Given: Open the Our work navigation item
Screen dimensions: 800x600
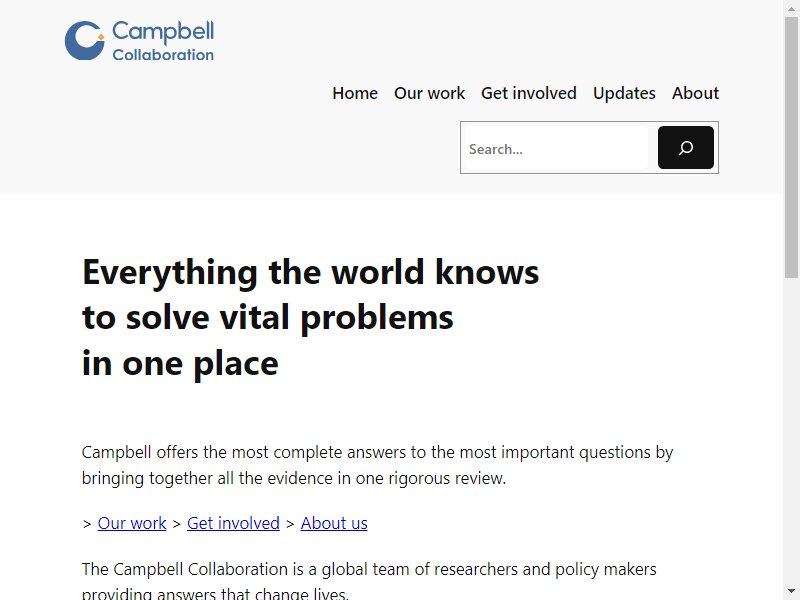Looking at the screenshot, I should (x=429, y=93).
